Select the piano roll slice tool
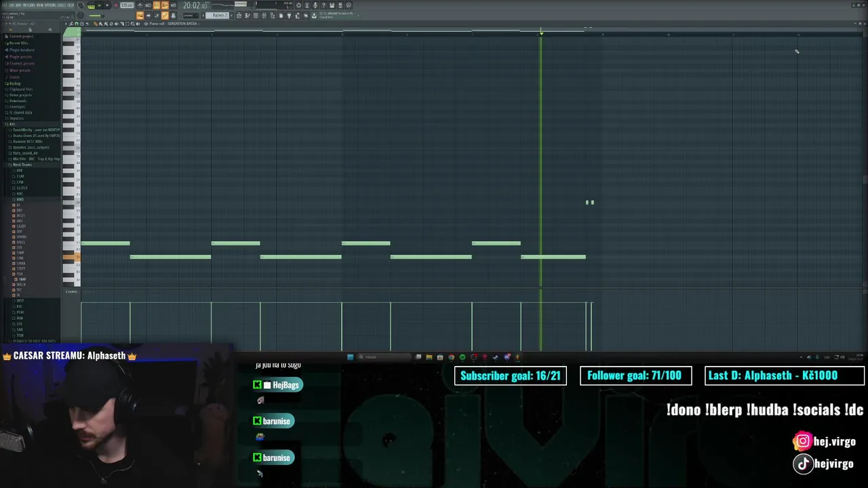868x488 pixels. [122, 24]
